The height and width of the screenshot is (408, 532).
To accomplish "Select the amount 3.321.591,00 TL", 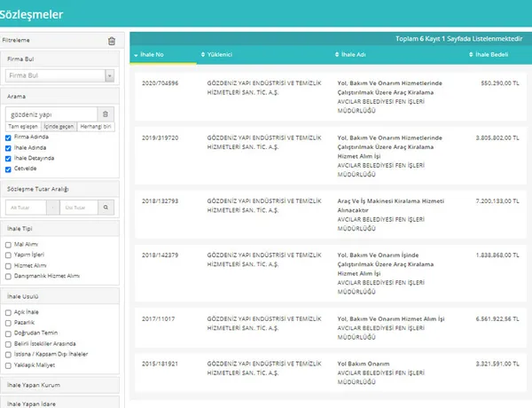I will click(497, 364).
